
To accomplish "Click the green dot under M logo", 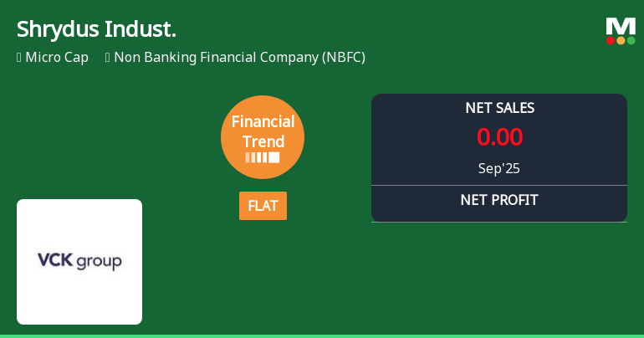I will [631, 40].
